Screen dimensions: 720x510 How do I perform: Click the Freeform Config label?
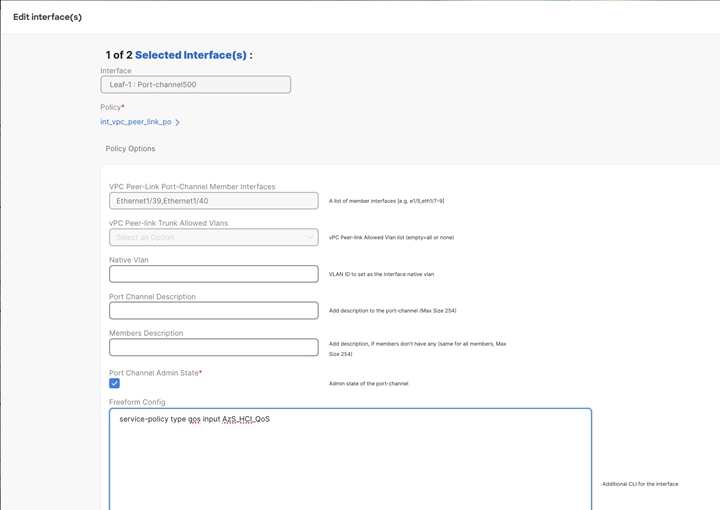(137, 402)
